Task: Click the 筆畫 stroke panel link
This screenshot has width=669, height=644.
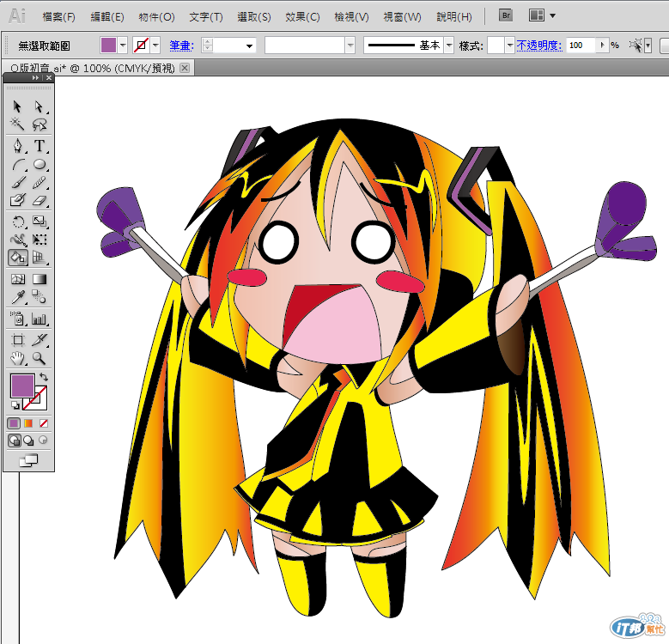Action: click(182, 46)
